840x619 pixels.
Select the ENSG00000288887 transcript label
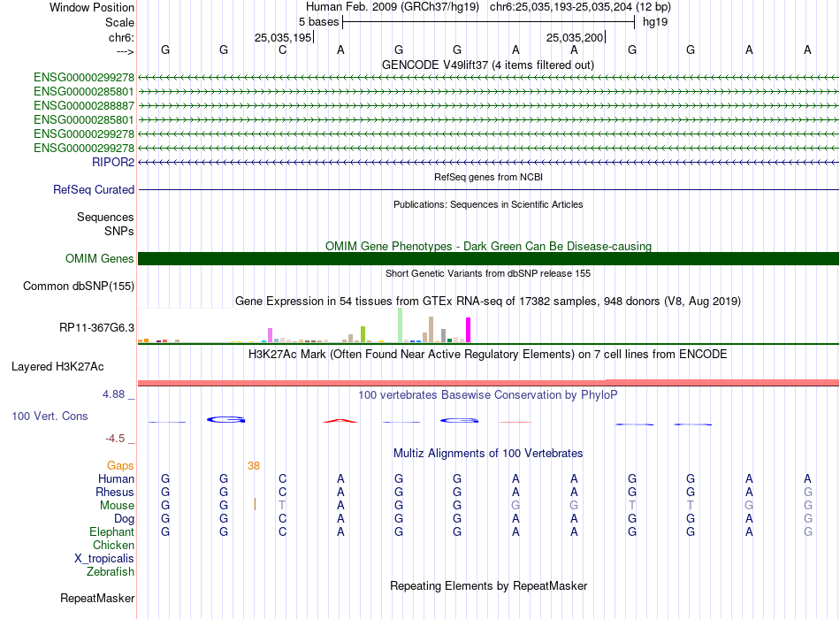(84, 105)
